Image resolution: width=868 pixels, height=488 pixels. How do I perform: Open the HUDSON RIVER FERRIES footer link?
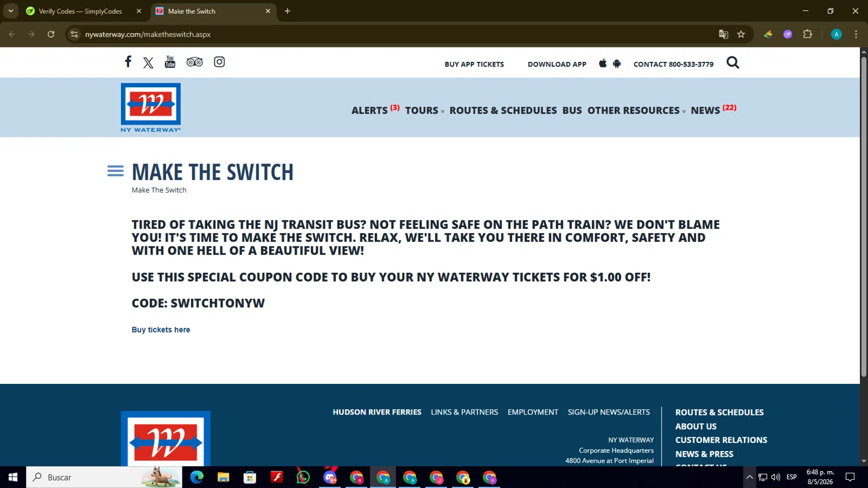377,412
